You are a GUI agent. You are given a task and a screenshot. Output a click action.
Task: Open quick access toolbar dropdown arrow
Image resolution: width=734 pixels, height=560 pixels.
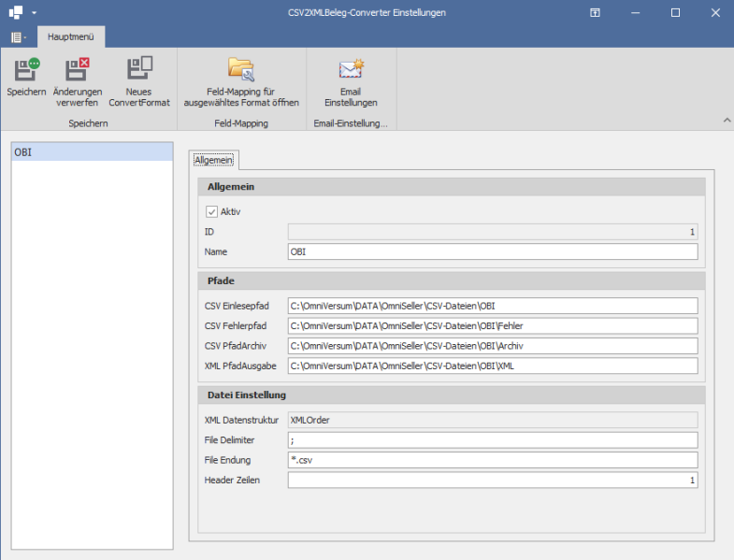coord(34,13)
